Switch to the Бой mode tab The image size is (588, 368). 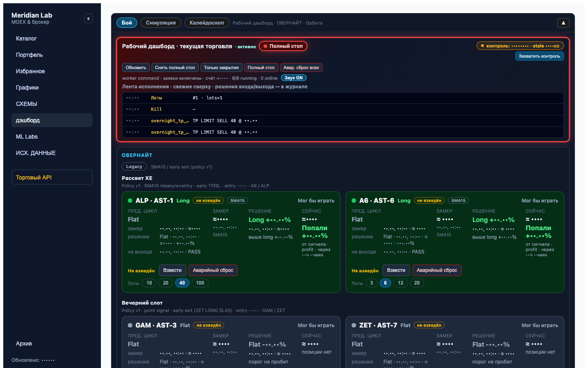[x=127, y=23]
